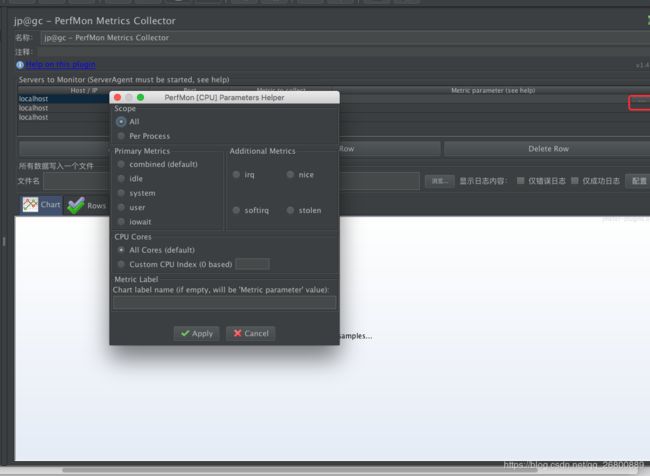Click the Rows tab green checkmark icon
Screen dimensions: 650x476
76,206
